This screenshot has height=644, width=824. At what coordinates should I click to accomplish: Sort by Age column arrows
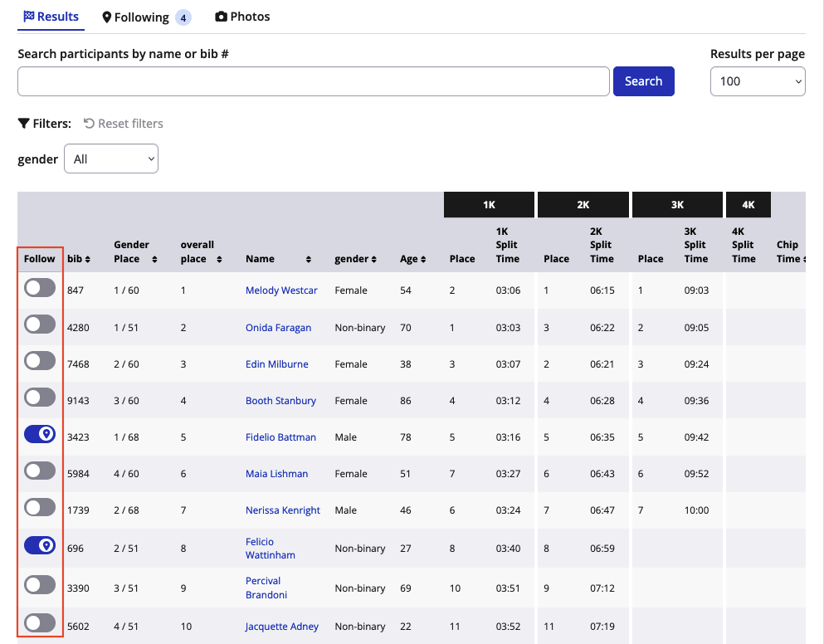click(424, 260)
